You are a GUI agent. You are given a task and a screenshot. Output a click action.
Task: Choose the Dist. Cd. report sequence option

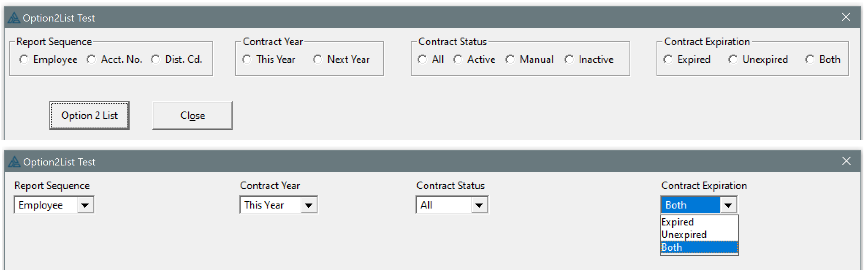point(156,60)
